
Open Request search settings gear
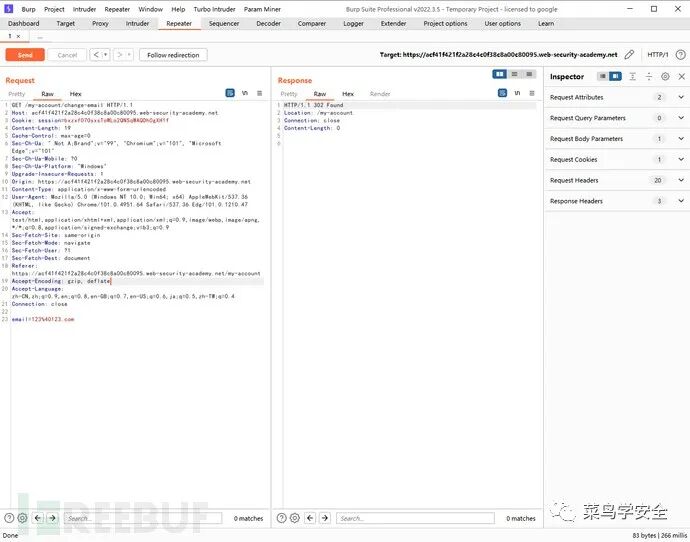22,518
